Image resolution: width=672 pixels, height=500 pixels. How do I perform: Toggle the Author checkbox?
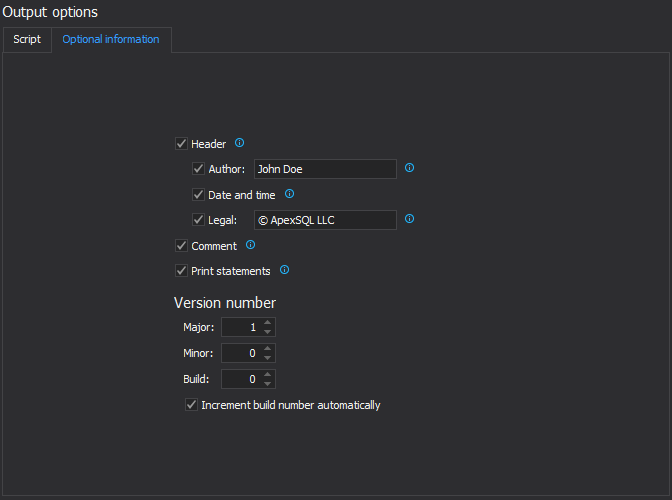tap(198, 169)
